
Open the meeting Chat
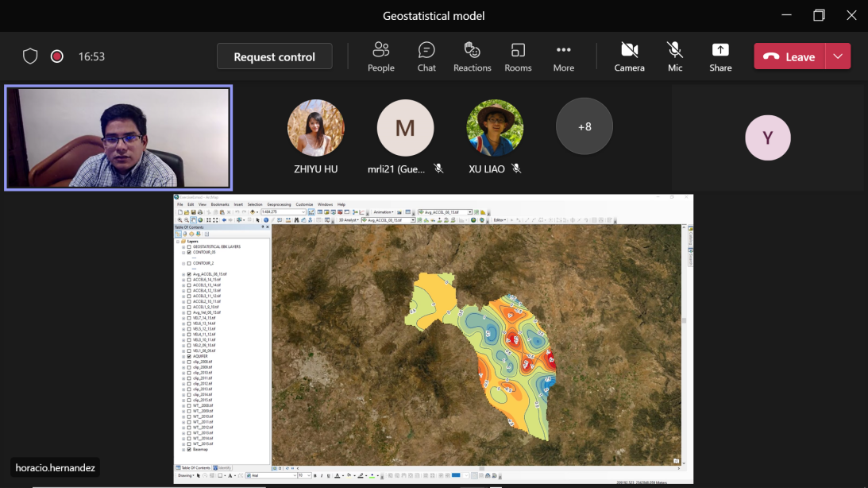(426, 56)
